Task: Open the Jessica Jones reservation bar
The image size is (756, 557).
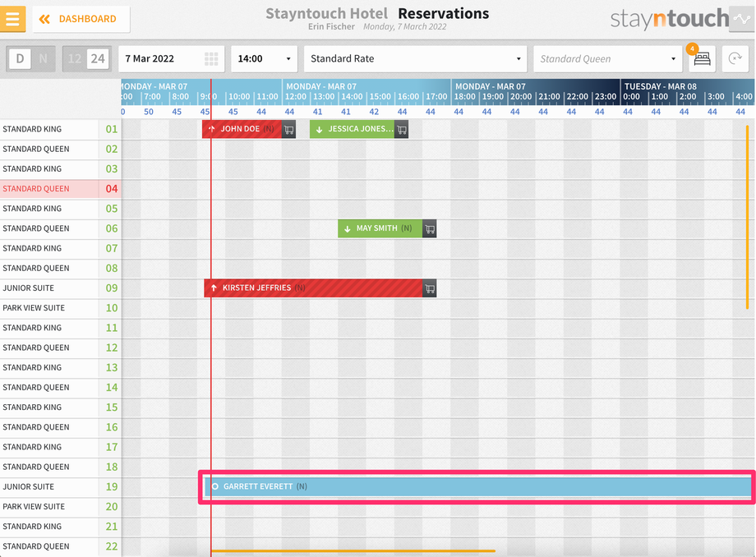Action: pos(352,129)
